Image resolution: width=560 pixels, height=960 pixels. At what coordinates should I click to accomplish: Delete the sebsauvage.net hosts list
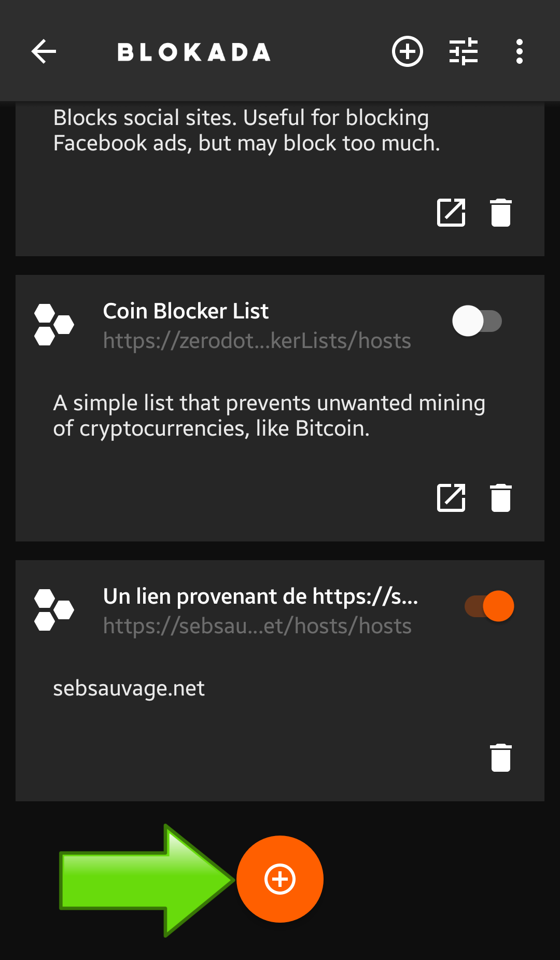[x=501, y=758]
